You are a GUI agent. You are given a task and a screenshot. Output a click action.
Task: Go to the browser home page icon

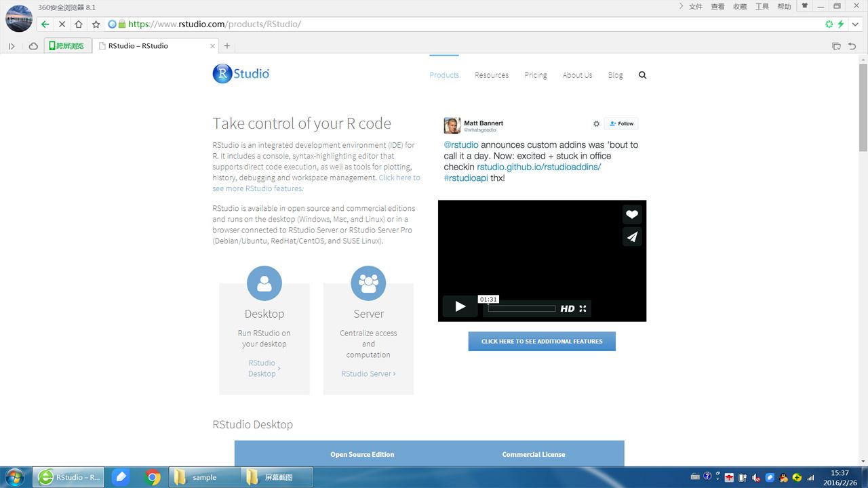(x=79, y=24)
